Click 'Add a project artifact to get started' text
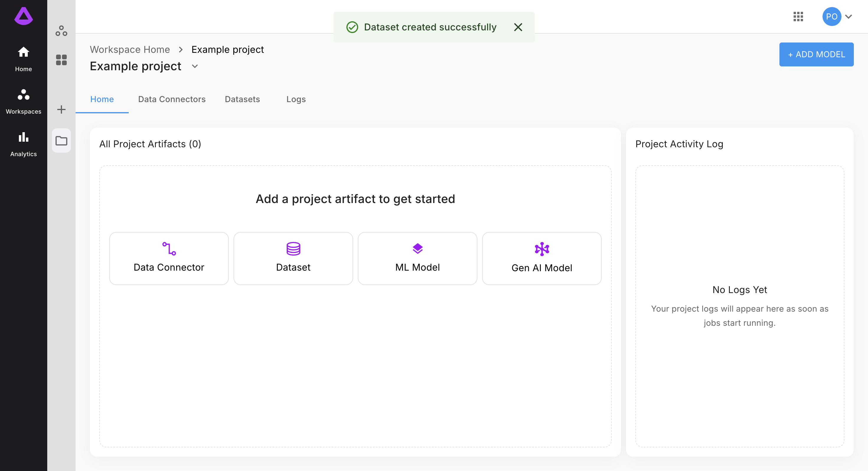This screenshot has height=471, width=868. point(355,199)
